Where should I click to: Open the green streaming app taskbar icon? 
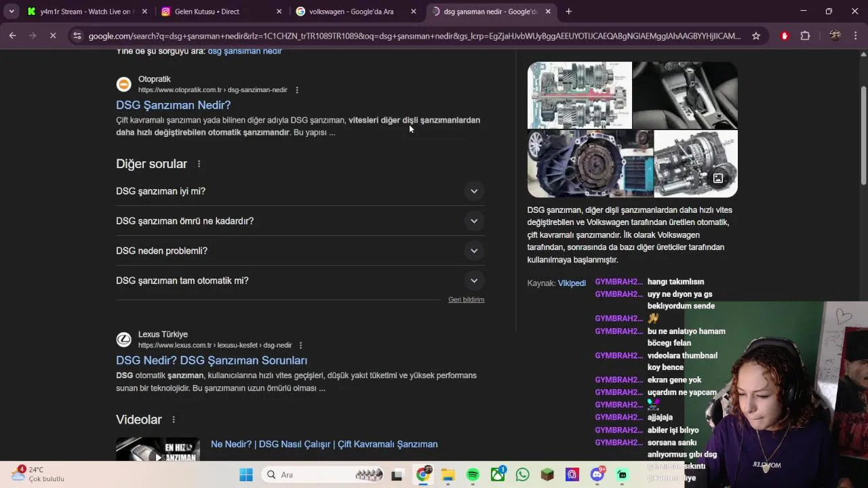[622, 475]
